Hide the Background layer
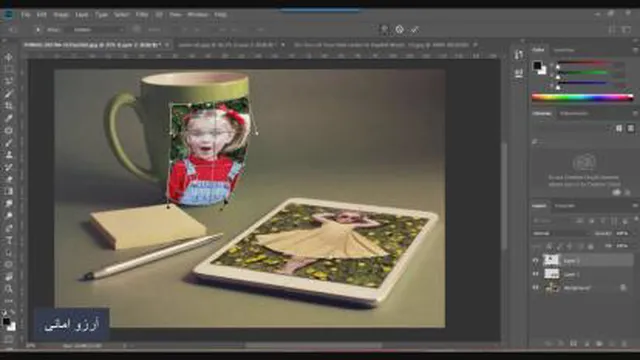Viewport: 640px width, 360px height. point(536,288)
